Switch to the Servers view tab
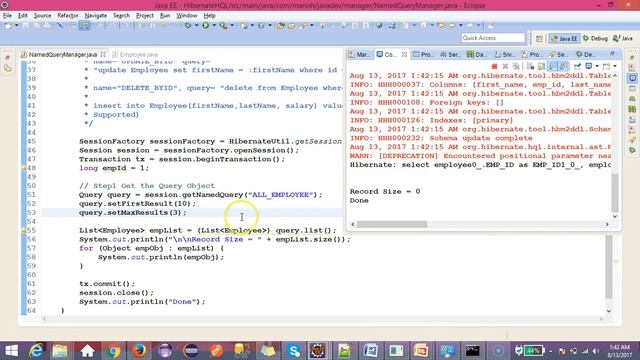The image size is (640, 360). (450, 54)
